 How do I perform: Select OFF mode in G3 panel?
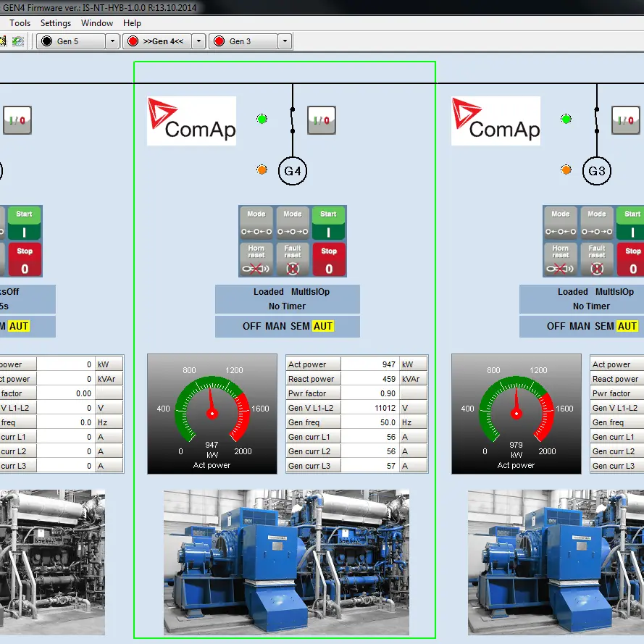[556, 326]
